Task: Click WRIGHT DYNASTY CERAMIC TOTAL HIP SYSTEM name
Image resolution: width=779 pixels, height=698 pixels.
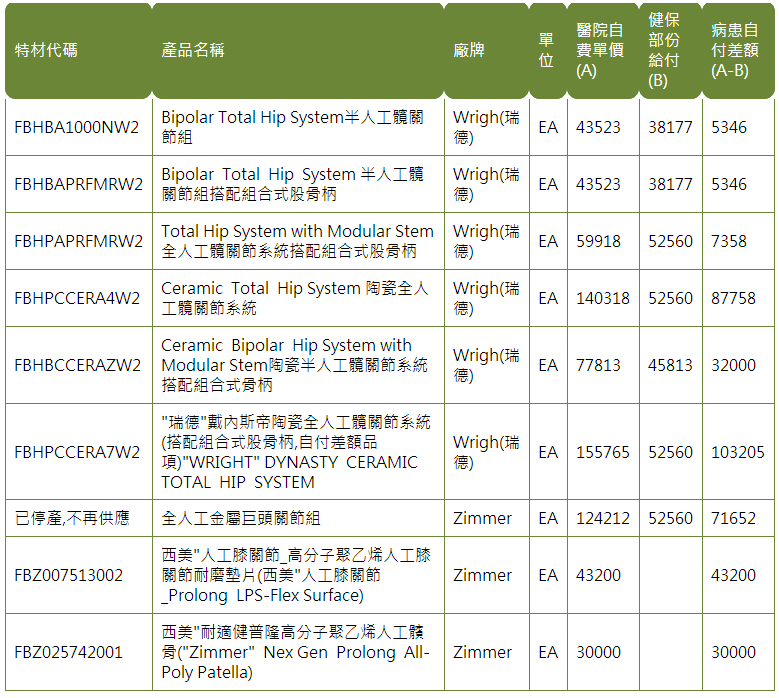Action: (296, 452)
